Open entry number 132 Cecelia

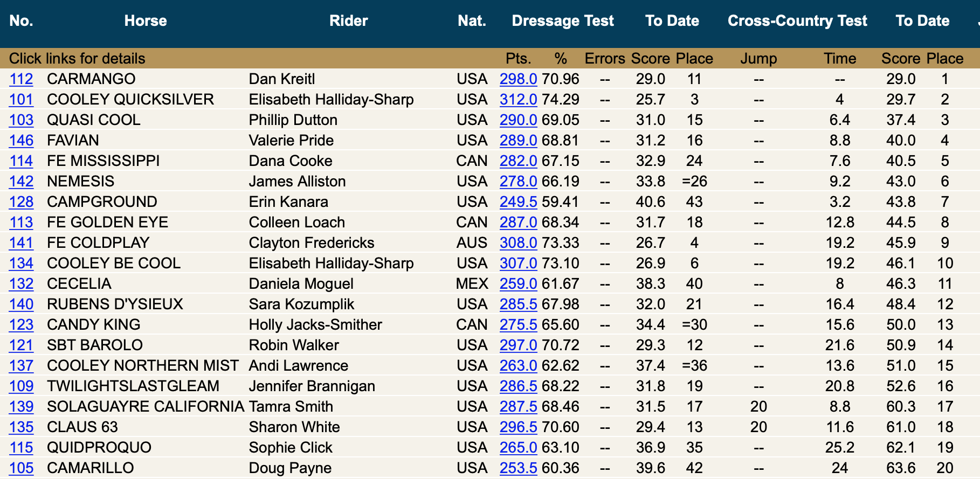(x=21, y=284)
